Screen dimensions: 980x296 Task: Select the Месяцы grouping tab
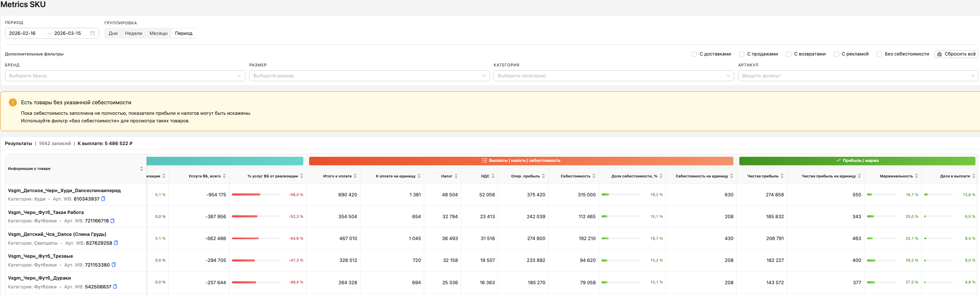(158, 33)
